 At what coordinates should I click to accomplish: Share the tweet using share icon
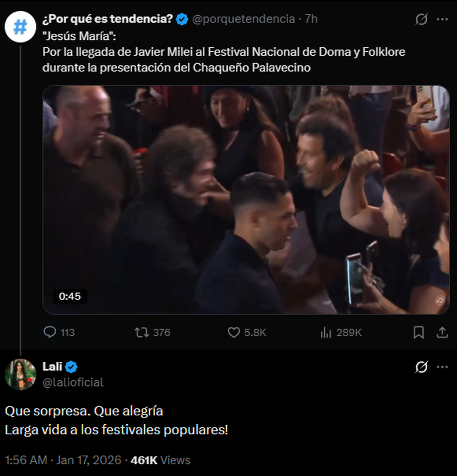point(442,332)
